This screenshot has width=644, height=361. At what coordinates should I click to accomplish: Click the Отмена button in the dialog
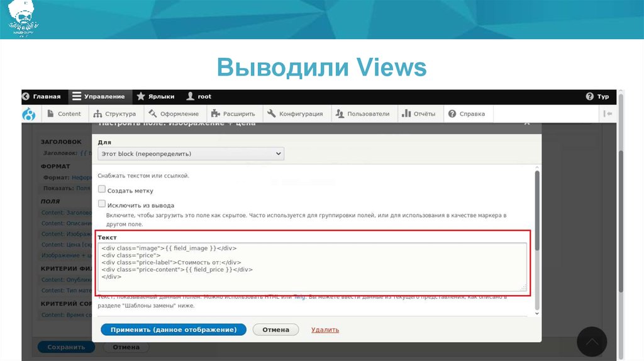point(275,330)
